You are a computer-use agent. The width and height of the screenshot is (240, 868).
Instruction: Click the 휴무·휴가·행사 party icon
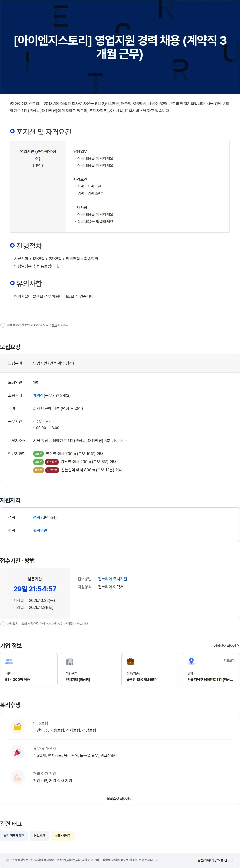click(x=18, y=752)
